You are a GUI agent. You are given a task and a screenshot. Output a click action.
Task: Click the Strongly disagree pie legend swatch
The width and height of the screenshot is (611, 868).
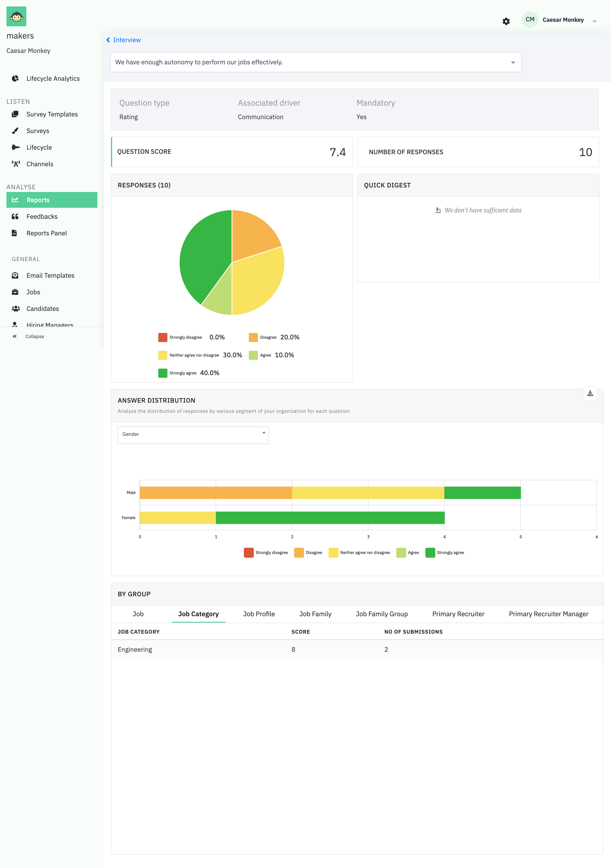(x=163, y=337)
